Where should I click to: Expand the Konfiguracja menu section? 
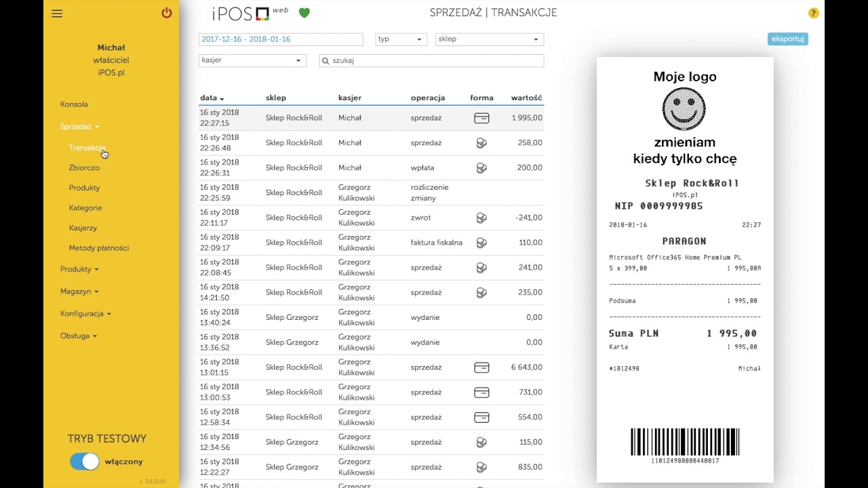[85, 314]
